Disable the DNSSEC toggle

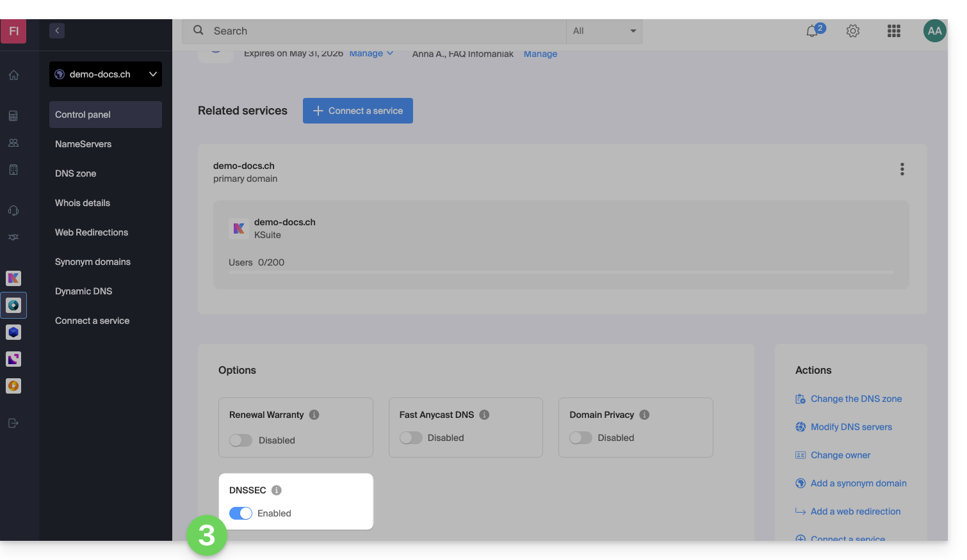pyautogui.click(x=241, y=513)
